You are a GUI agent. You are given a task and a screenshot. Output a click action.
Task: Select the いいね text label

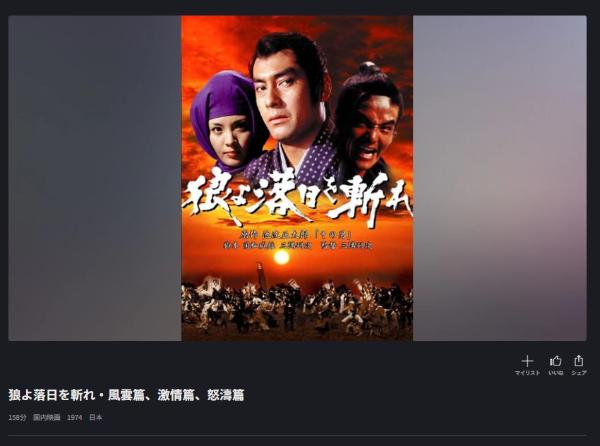pyautogui.click(x=555, y=373)
